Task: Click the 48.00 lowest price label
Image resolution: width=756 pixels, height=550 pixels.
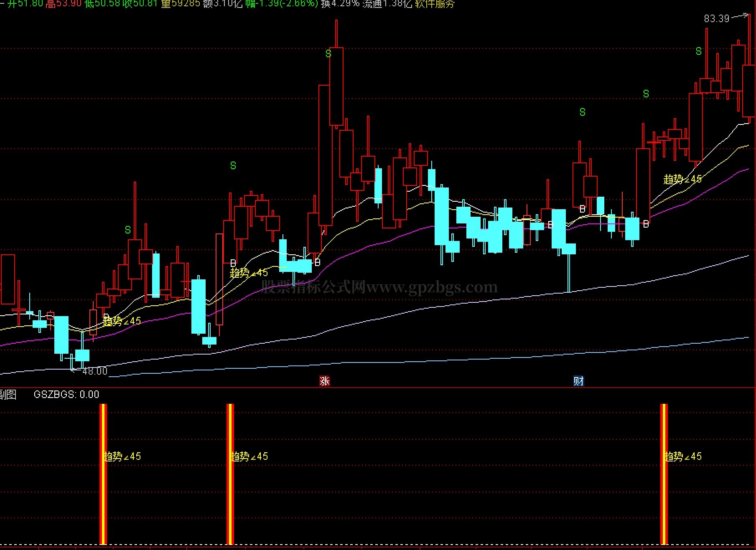Action: pos(95,371)
